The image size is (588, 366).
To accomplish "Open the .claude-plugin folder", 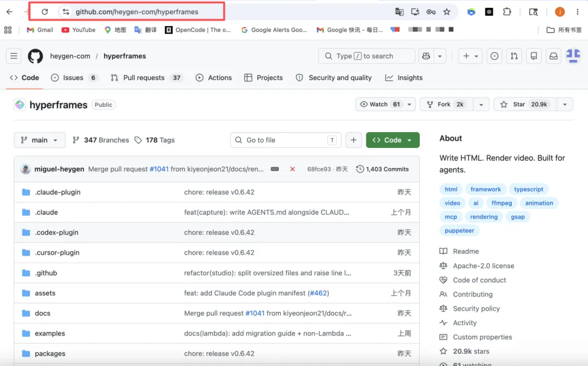I will tap(58, 192).
